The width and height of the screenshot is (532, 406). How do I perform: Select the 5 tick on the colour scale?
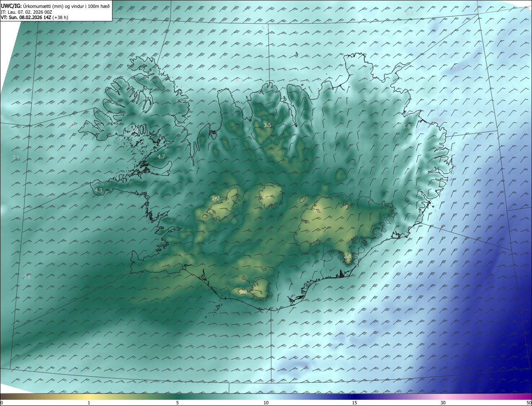click(177, 403)
